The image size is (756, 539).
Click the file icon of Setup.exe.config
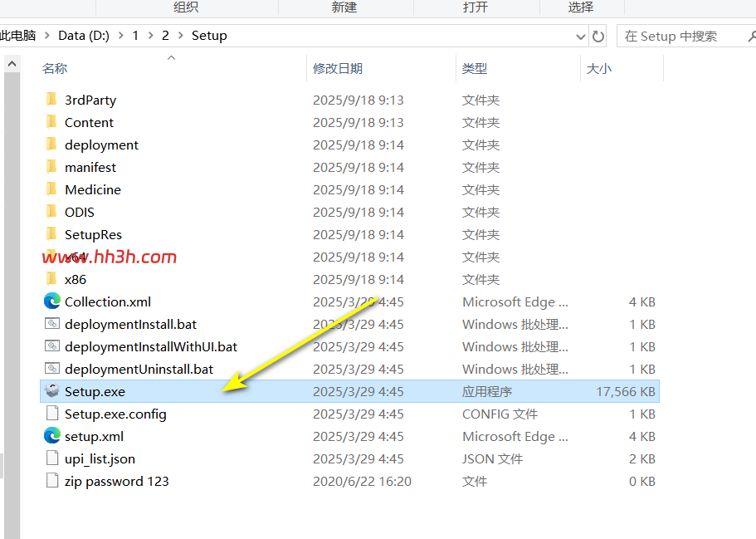(x=52, y=413)
